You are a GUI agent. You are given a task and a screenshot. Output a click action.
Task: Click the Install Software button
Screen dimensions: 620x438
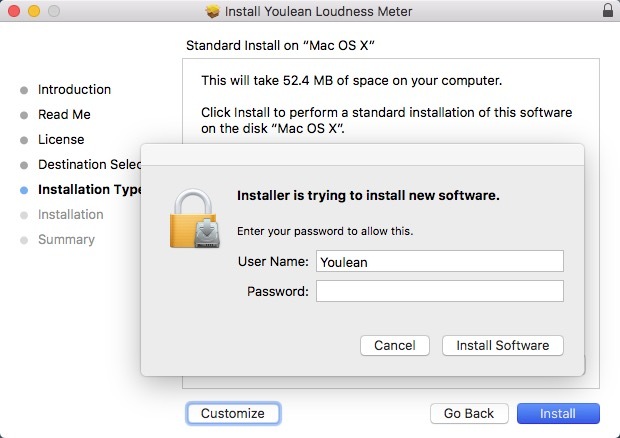tap(503, 345)
